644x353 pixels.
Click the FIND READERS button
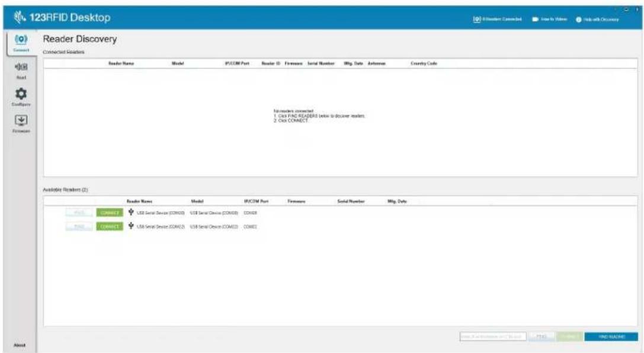click(x=611, y=336)
